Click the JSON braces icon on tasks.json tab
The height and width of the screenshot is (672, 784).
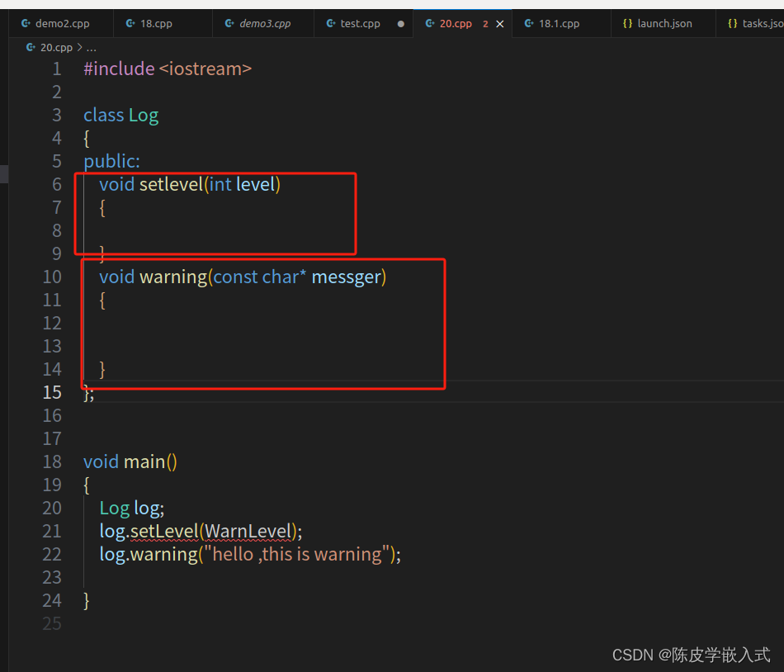733,23
